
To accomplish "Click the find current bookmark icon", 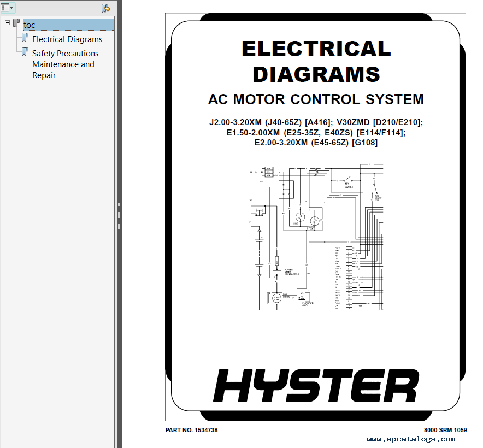I will [x=105, y=8].
